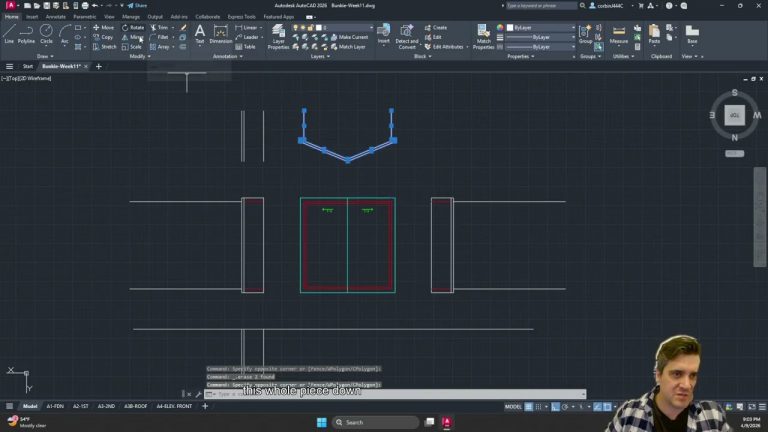Click the Share button in title bar
The image size is (768, 432).
[x=138, y=5]
